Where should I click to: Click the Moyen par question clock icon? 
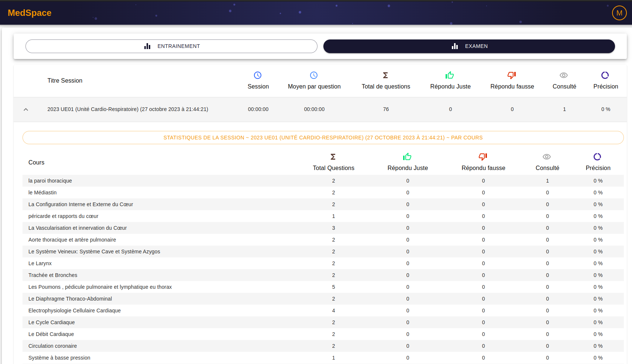314,75
